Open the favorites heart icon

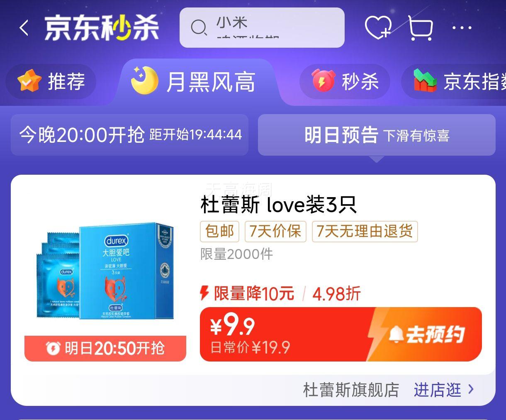(x=378, y=28)
